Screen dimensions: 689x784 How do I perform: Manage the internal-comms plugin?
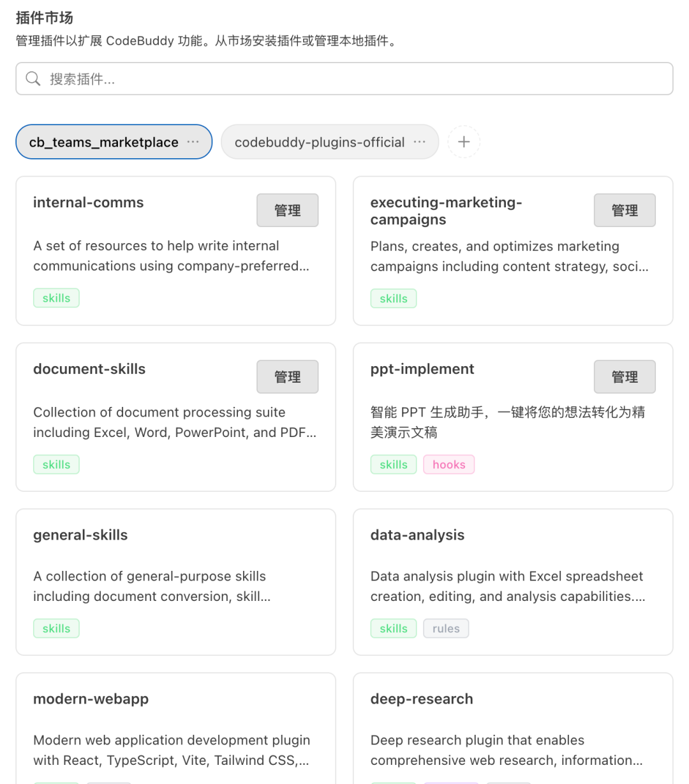tap(288, 211)
